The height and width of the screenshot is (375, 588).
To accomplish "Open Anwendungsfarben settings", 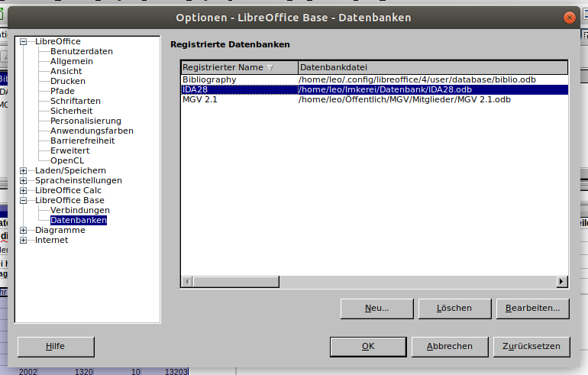I will coord(92,131).
